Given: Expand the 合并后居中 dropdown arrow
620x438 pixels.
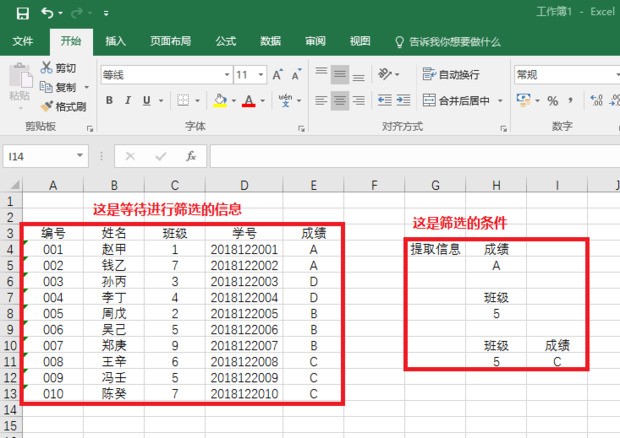Looking at the screenshot, I should click(500, 101).
